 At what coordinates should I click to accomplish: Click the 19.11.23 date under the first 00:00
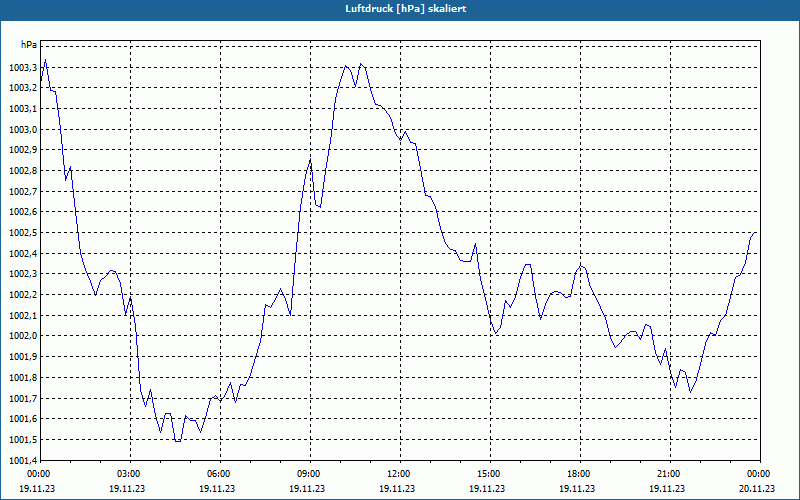point(37,488)
